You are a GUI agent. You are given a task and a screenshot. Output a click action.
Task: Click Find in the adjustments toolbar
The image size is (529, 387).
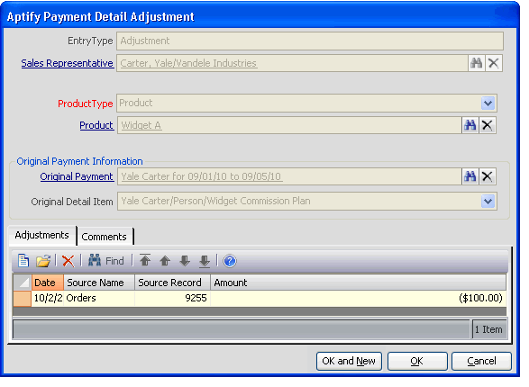[106, 261]
